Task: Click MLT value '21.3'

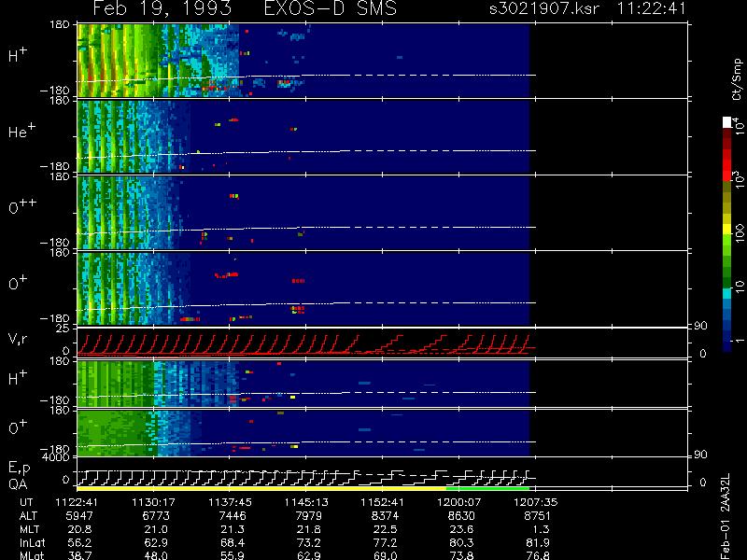Action: coord(233,529)
